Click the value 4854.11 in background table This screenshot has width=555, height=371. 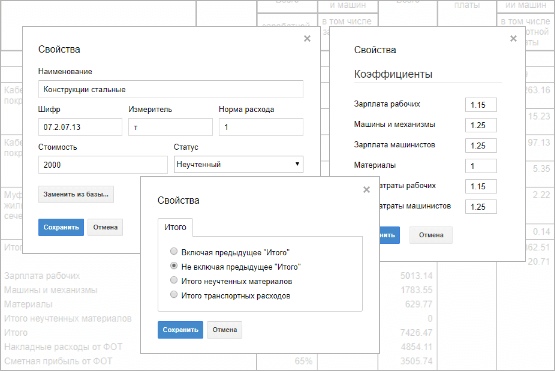(x=416, y=347)
